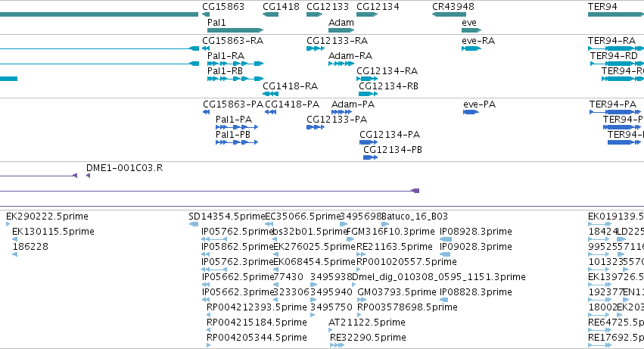Select the RE21163.5prime EST label
This screenshot has width=644, height=349.
394,247
